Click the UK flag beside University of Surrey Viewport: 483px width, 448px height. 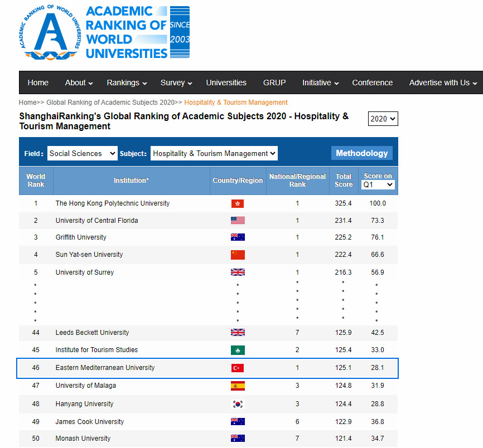tap(238, 272)
